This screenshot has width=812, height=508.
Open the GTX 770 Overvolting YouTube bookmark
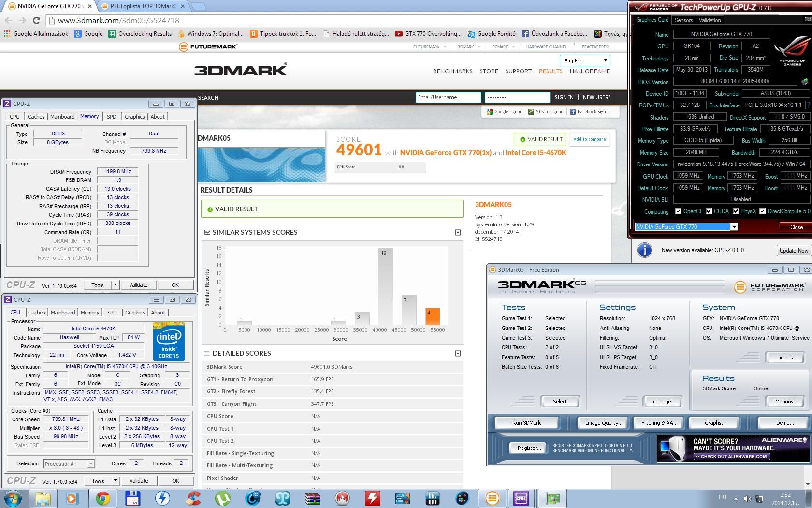tap(428, 34)
